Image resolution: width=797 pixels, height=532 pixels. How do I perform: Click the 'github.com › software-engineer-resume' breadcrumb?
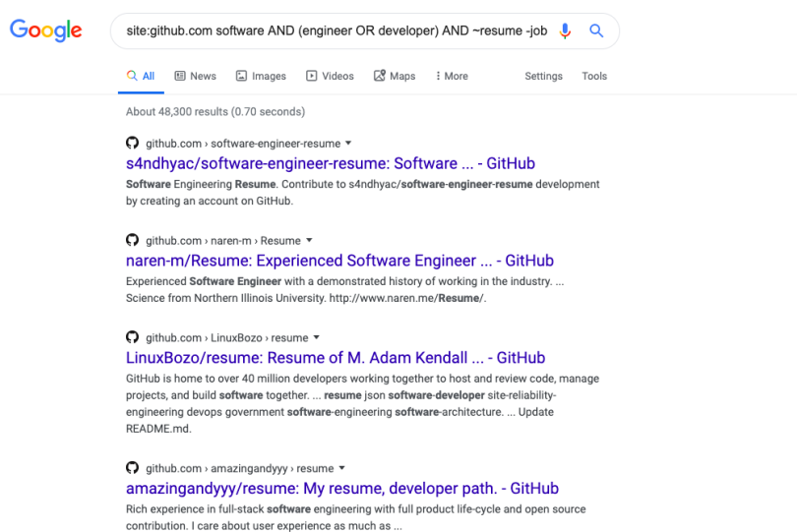coord(243,144)
